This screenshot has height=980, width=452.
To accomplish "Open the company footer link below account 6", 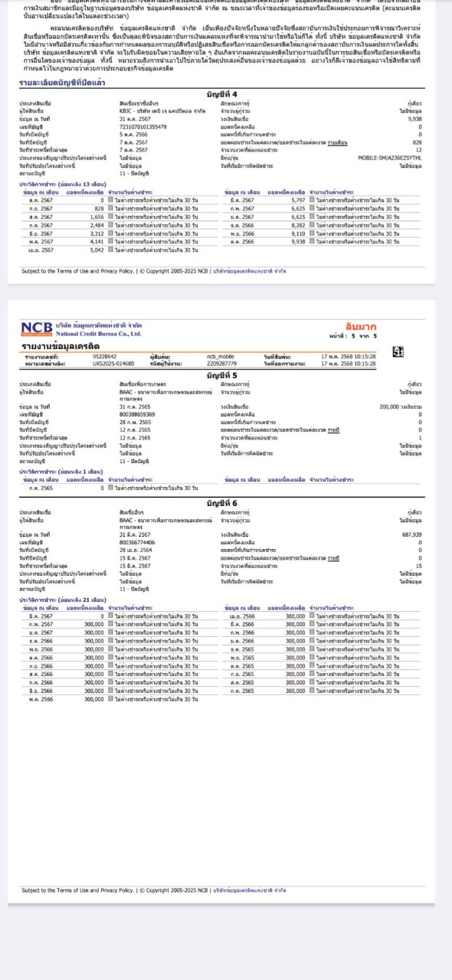I will pos(250,890).
